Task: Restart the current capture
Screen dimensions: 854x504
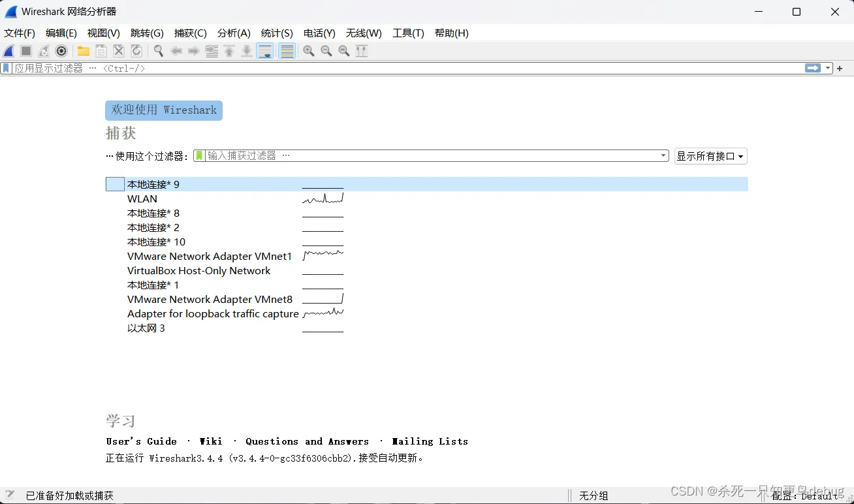Action: (x=44, y=51)
